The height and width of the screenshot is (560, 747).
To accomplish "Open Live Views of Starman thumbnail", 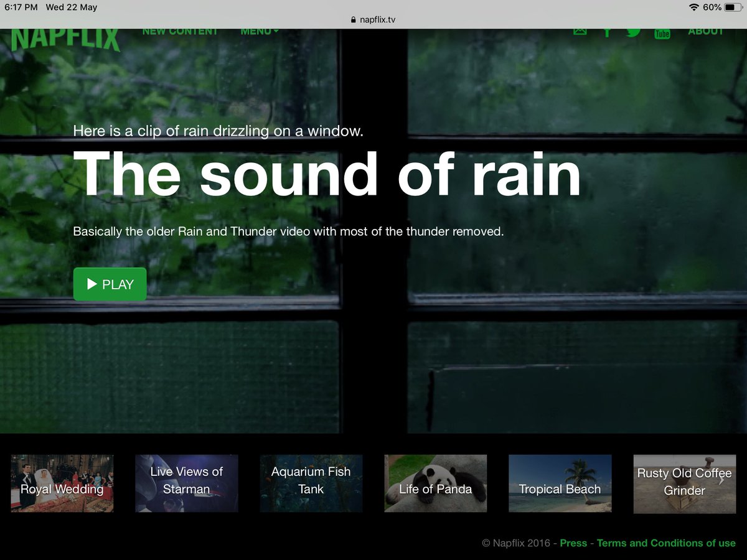I will tap(186, 483).
